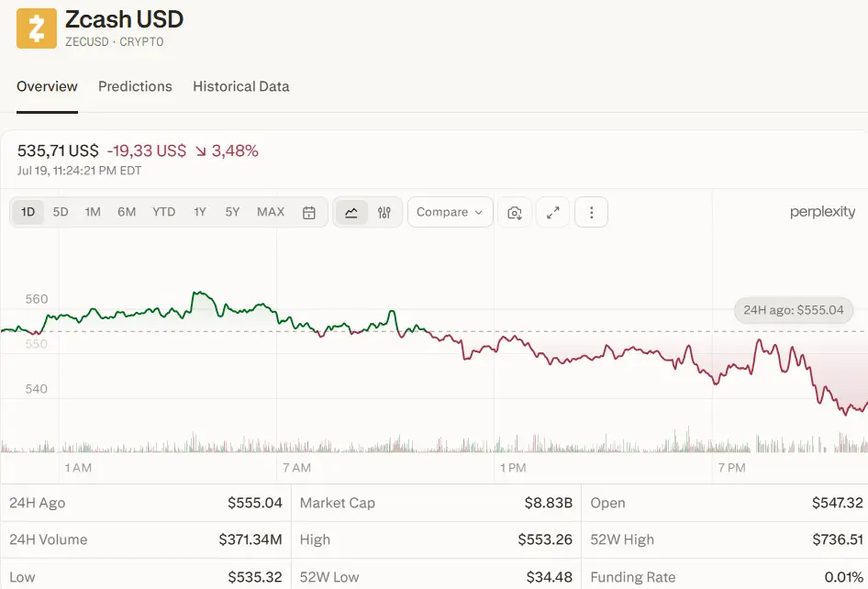Open chart indicator settings
The height and width of the screenshot is (589, 868).
pyautogui.click(x=384, y=213)
